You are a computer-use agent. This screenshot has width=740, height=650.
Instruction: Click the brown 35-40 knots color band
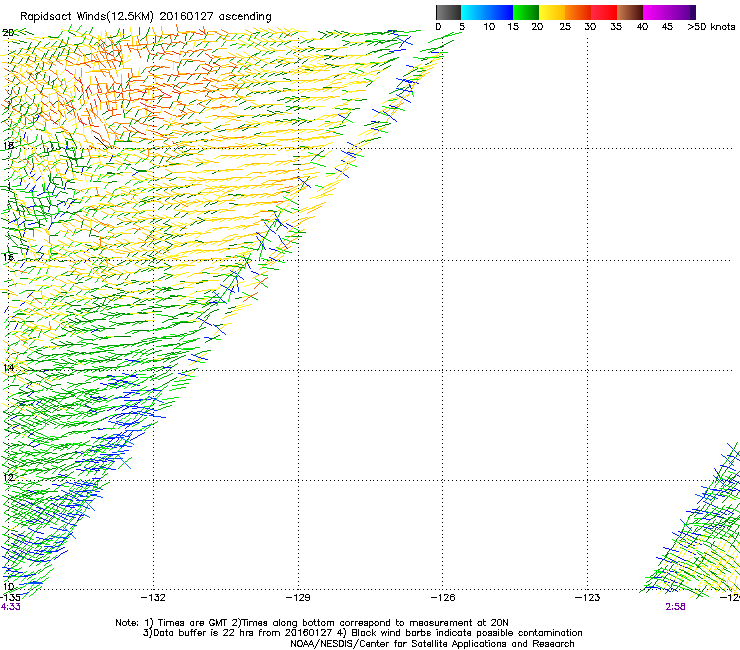(630, 12)
